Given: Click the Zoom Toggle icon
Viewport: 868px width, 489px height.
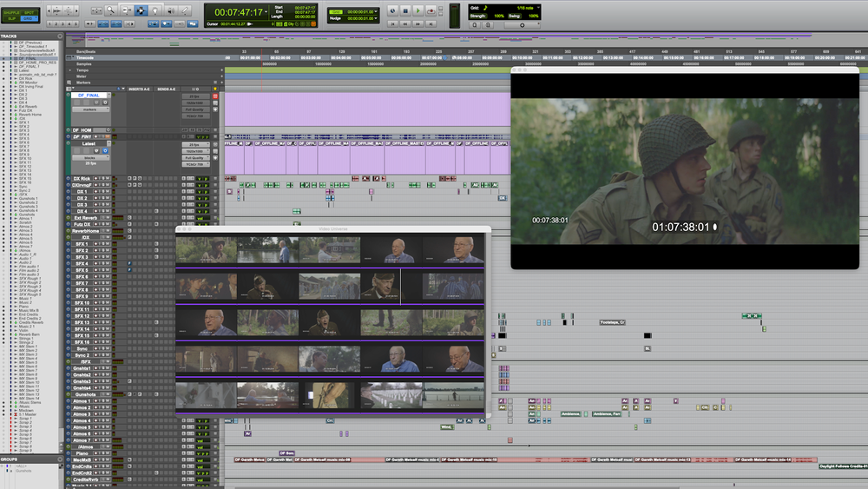Looking at the screenshot, I should 97,10.
